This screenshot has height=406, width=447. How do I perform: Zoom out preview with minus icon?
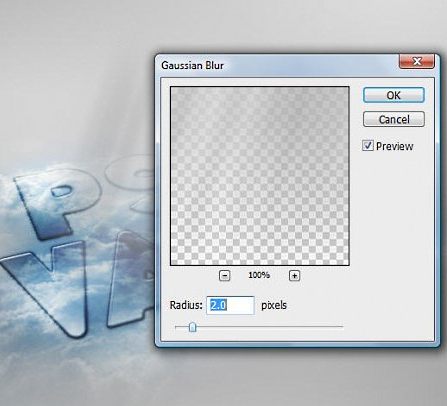(225, 276)
